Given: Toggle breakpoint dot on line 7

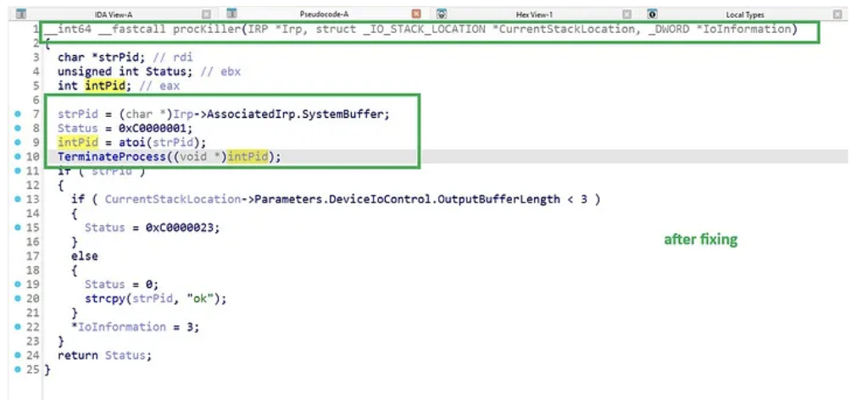Looking at the screenshot, I should (x=18, y=114).
